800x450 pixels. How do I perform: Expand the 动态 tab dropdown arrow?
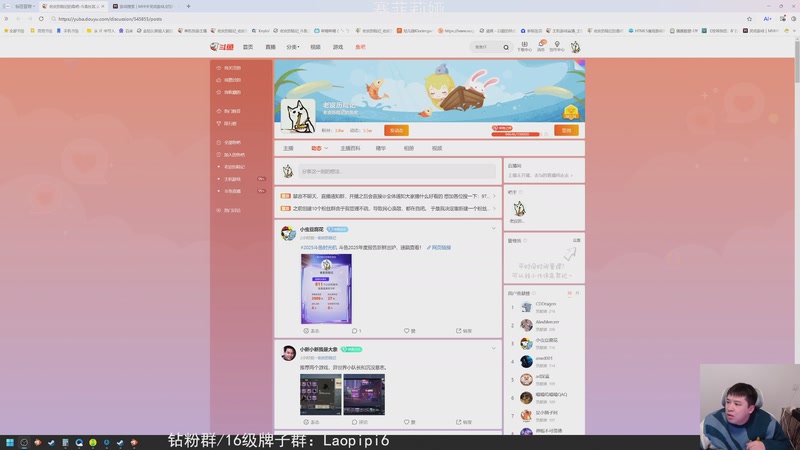[x=326, y=148]
